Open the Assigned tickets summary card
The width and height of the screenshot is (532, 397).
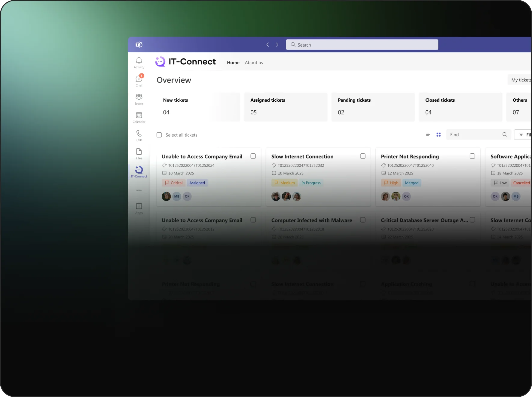[x=286, y=107]
